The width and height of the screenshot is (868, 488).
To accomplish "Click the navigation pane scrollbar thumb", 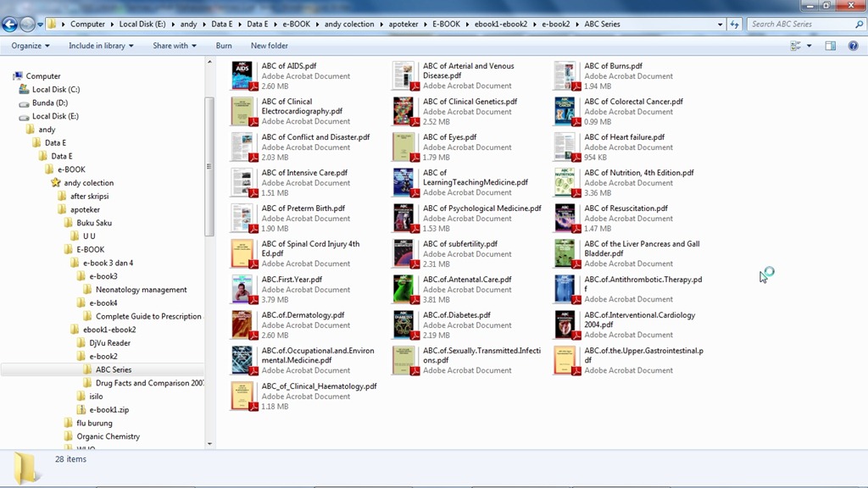I will (x=209, y=167).
